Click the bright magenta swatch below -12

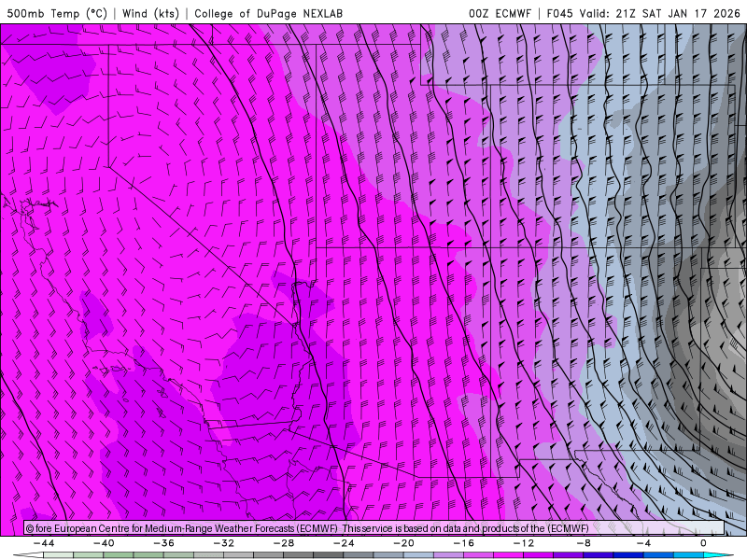coord(509,555)
